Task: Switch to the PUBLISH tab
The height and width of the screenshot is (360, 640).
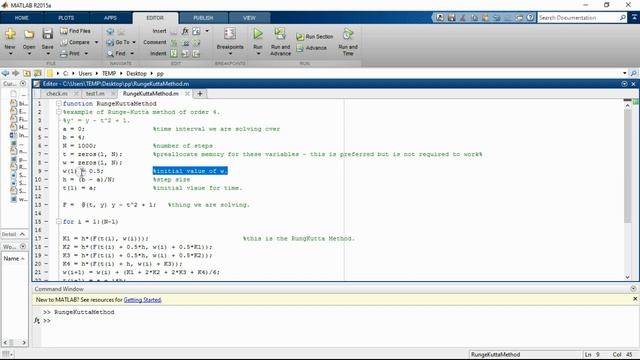Action: 203,18
